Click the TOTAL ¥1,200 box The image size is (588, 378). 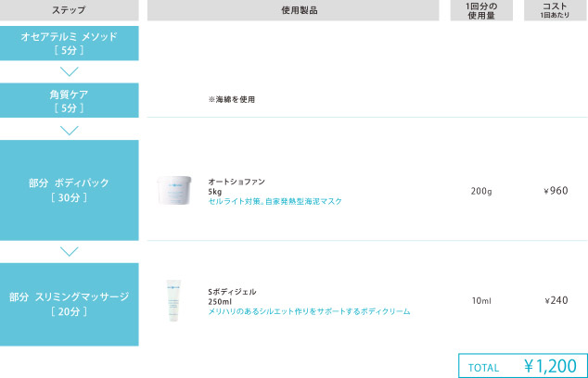click(x=522, y=366)
